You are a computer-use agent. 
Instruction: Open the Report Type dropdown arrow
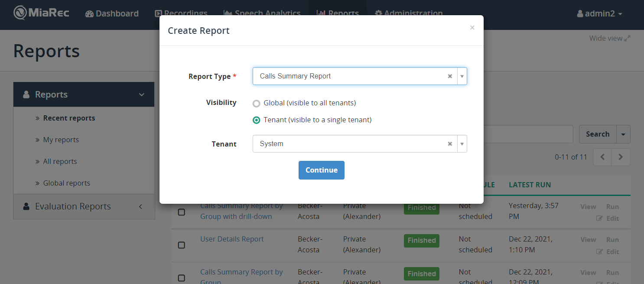click(x=462, y=76)
